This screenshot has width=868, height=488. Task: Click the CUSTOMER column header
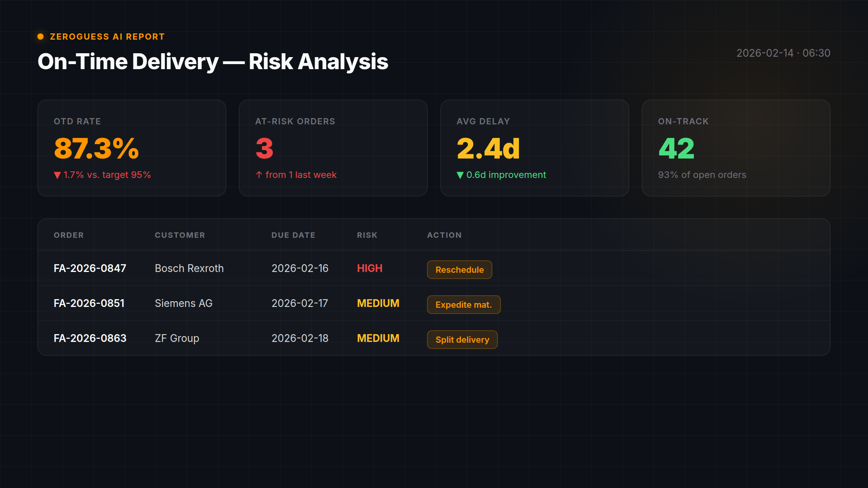[180, 235]
